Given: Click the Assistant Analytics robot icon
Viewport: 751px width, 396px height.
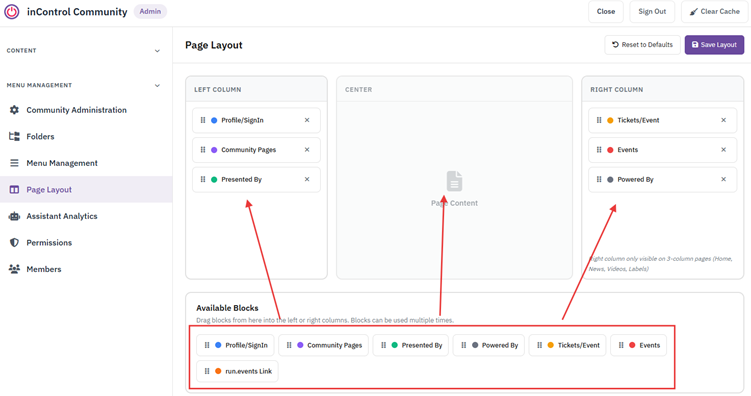Looking at the screenshot, I should click(14, 216).
